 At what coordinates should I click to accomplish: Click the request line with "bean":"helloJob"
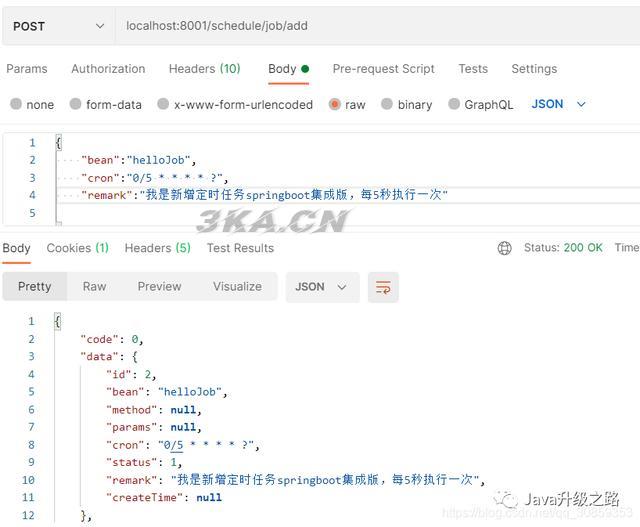[139, 160]
